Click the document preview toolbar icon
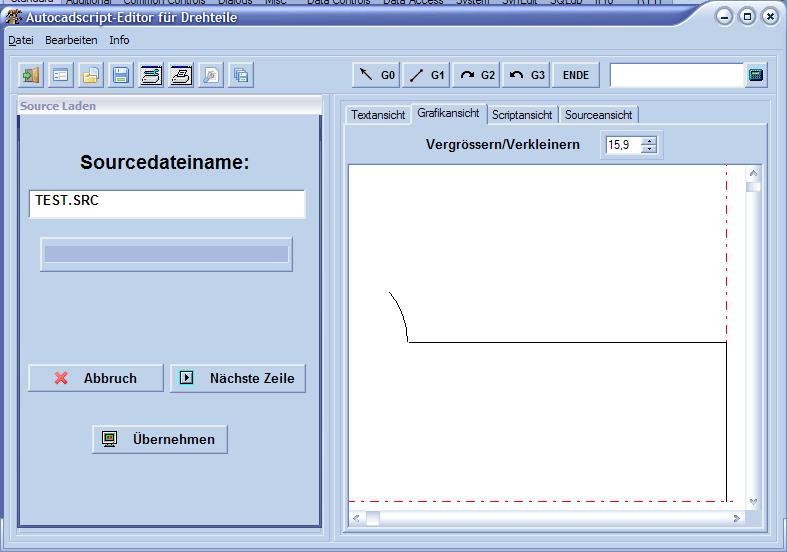787x552 pixels. [x=211, y=75]
